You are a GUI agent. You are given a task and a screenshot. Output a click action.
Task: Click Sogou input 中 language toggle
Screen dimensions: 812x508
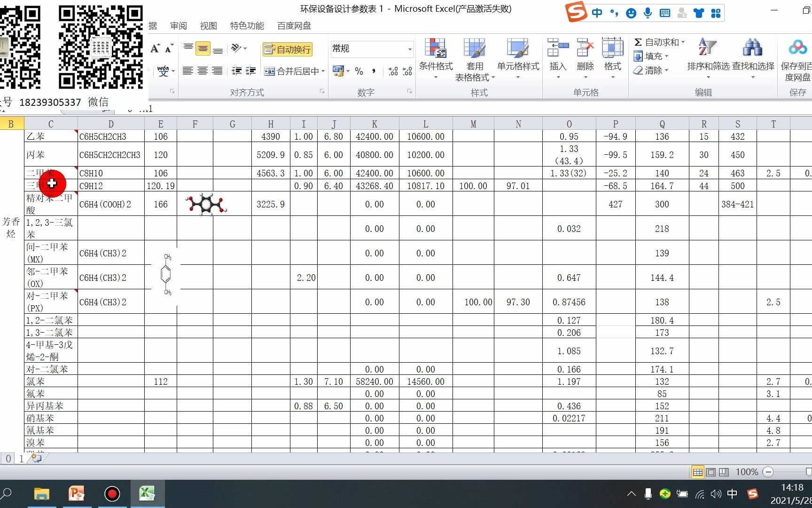pos(597,13)
